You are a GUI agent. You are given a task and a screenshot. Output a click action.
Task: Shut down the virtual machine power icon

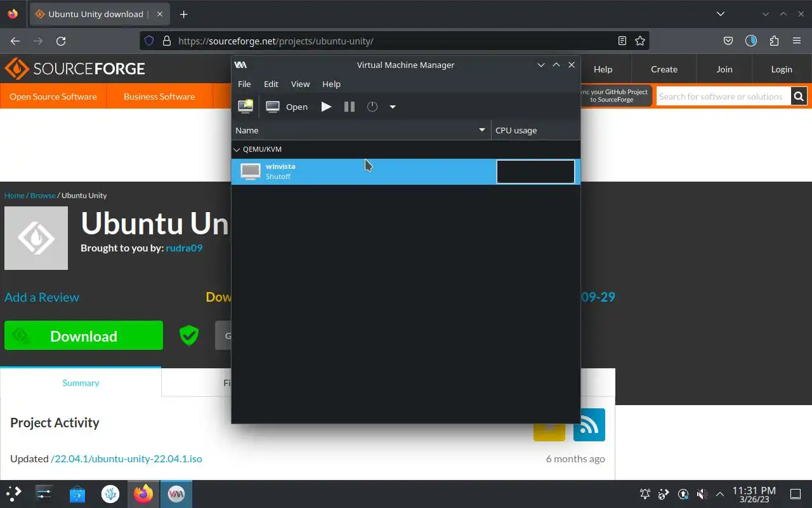tap(372, 107)
